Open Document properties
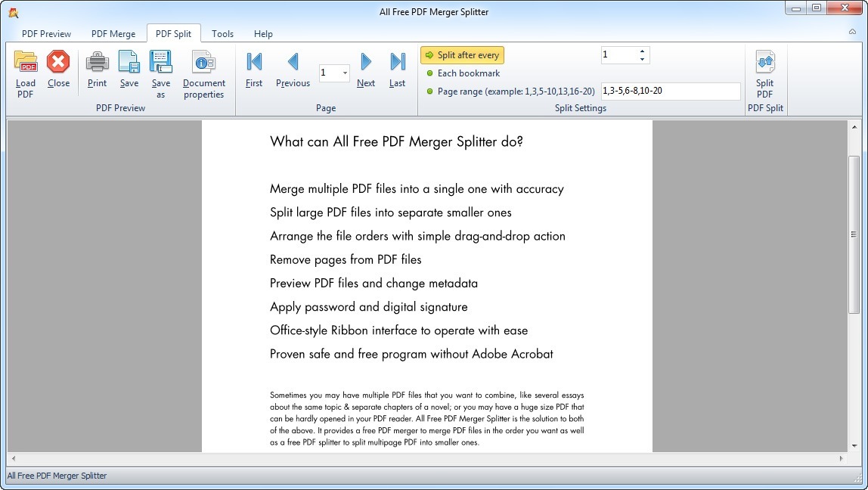The width and height of the screenshot is (868, 490). [203, 73]
